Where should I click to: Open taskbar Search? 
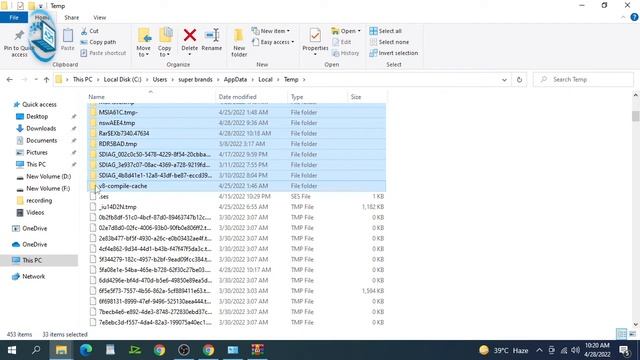tap(36, 350)
